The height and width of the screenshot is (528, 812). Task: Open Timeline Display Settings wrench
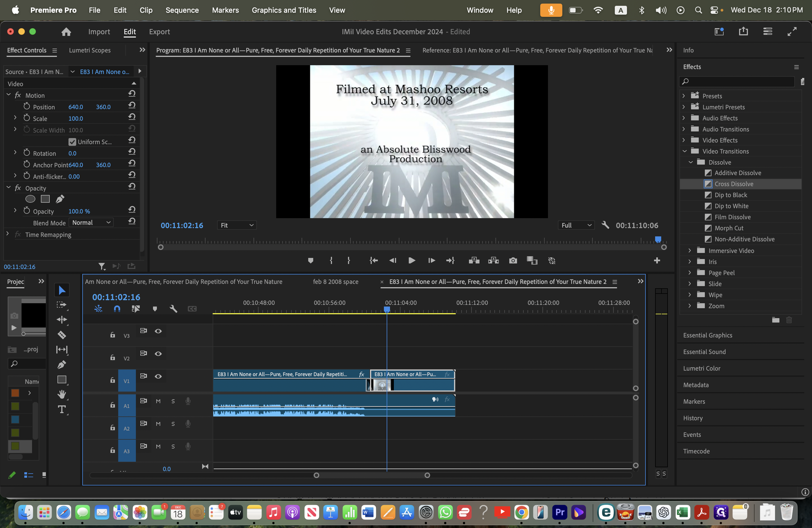173,309
